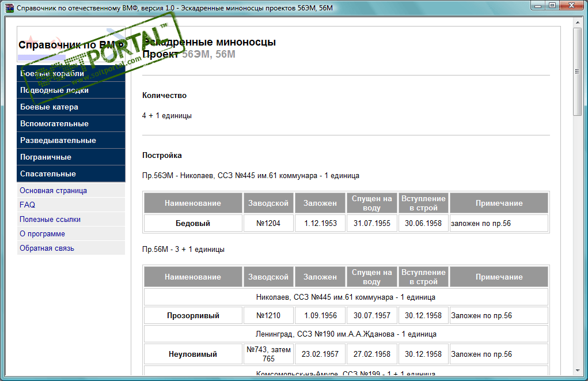
Task: Click the Пр.56М - 3 + 1 единицы line
Action: pyautogui.click(x=183, y=249)
